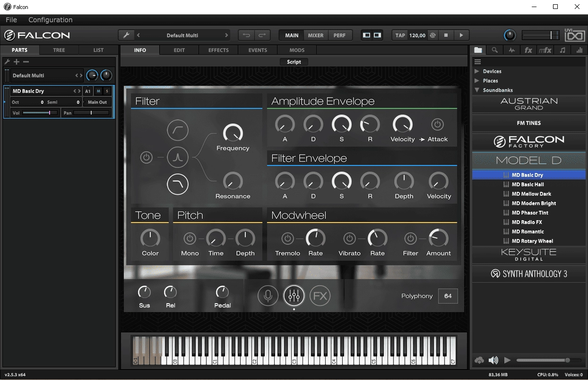Show the mixer sliders edit page
The height and width of the screenshot is (380, 588).
pyautogui.click(x=294, y=296)
